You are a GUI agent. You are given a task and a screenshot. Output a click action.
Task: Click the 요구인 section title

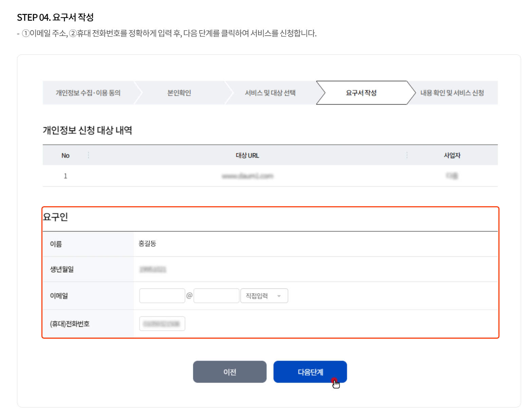tap(55, 218)
